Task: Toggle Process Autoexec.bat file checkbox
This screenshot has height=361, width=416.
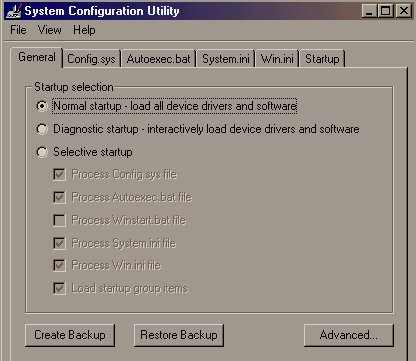Action: 59,197
